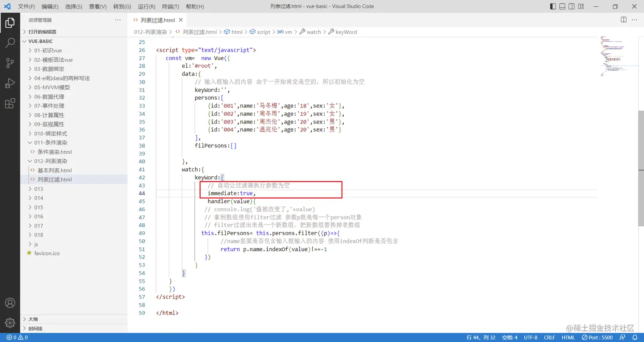This screenshot has height=342, width=644.
Task: Collapse the 011-条件渲染 folder
Action: pyautogui.click(x=74, y=143)
